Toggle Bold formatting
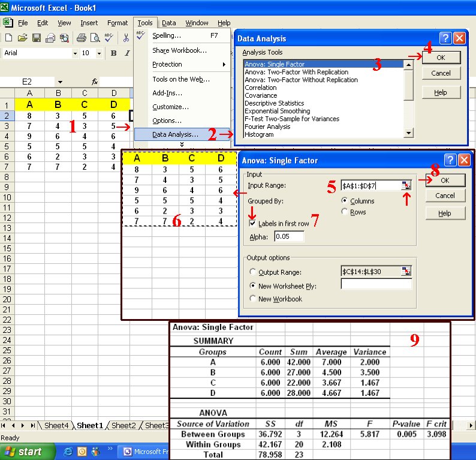This screenshot has height=460, width=476. click(x=113, y=53)
